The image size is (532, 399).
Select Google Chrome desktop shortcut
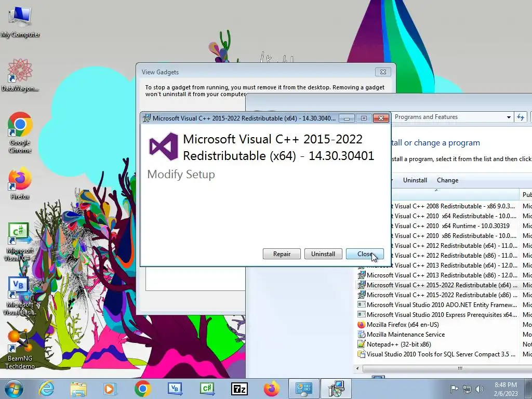tap(20, 132)
